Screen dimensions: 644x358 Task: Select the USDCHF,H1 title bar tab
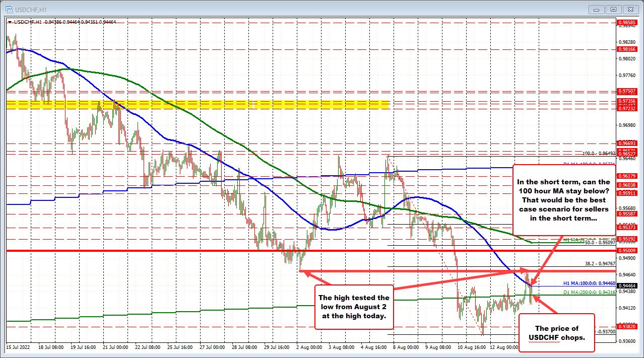30,9
